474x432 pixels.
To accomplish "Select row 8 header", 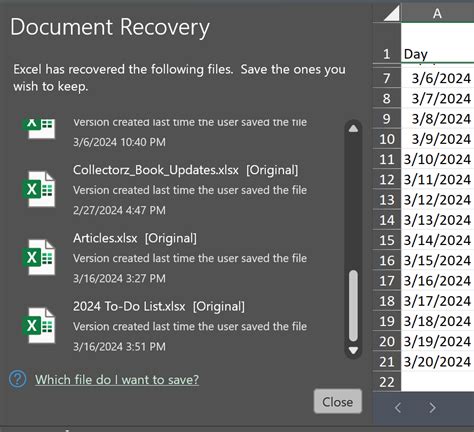I will [x=387, y=98].
